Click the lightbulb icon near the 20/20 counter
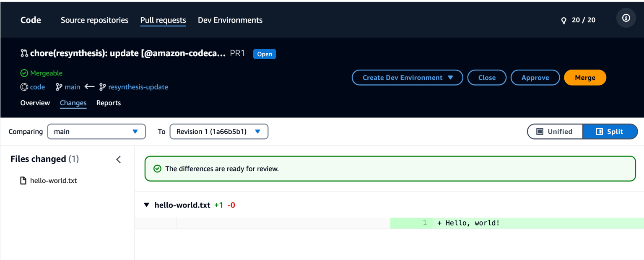 [x=563, y=20]
